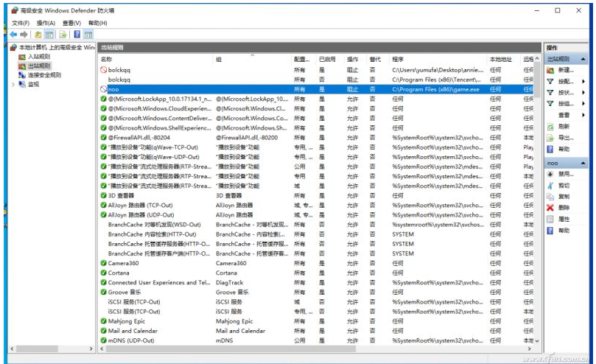Open 属性 properties for noo rule
Screen dimensions: 596x364
pos(564,219)
